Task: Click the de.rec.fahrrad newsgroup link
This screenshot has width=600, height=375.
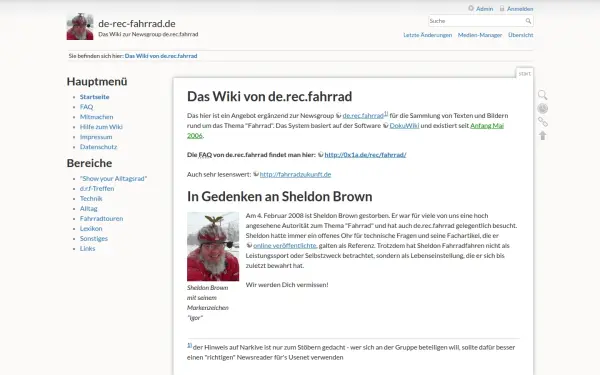Action: 363,116
